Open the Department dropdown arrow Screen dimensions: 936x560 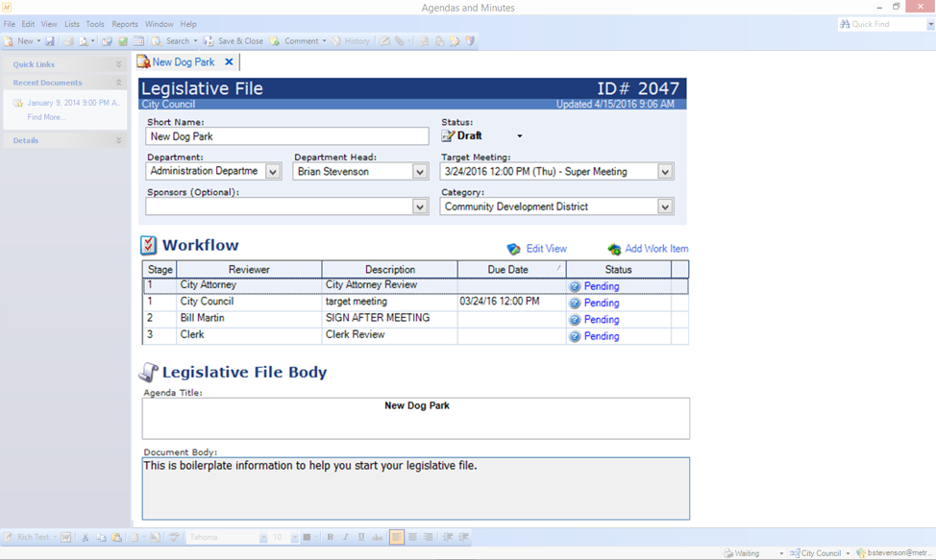pyautogui.click(x=273, y=172)
